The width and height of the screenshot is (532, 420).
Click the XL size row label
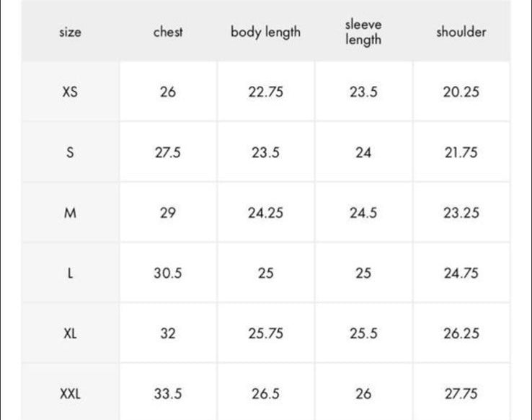coord(70,333)
